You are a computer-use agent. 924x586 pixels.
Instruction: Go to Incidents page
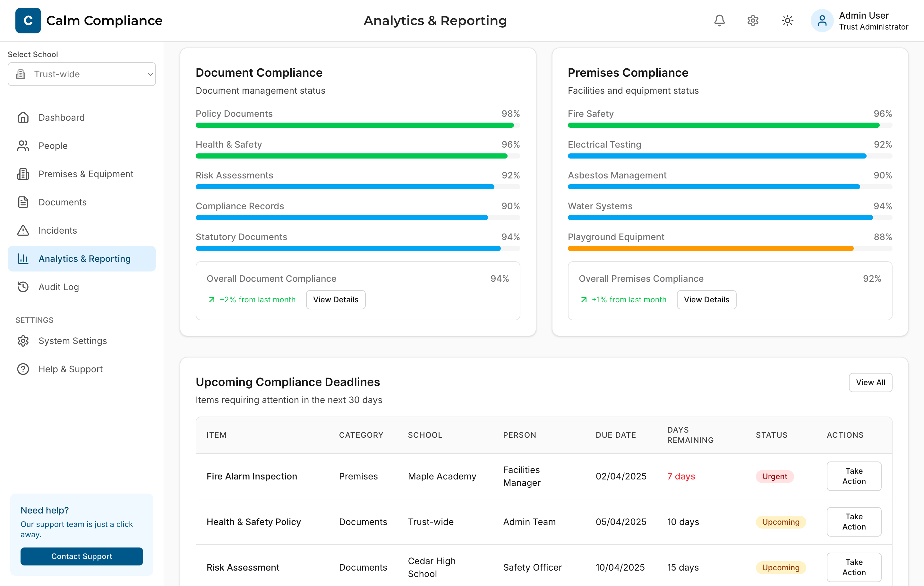[x=82, y=230]
